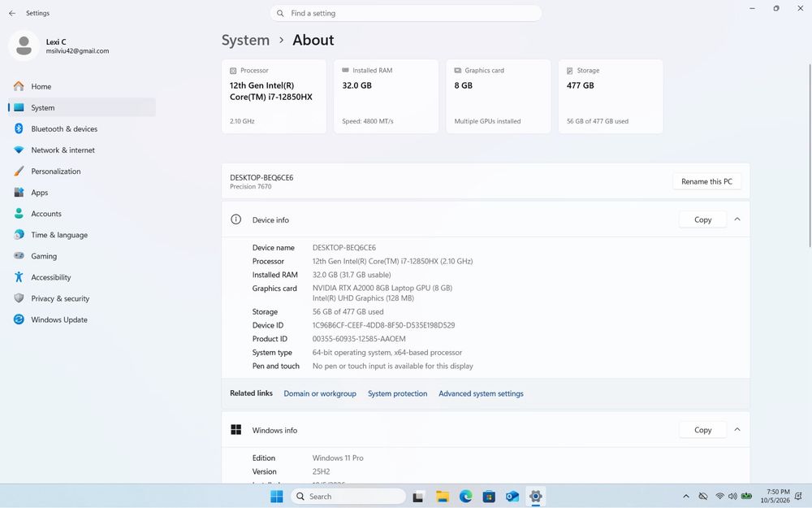The height and width of the screenshot is (508, 812).
Task: Open the notifications bell icon
Action: point(798,496)
